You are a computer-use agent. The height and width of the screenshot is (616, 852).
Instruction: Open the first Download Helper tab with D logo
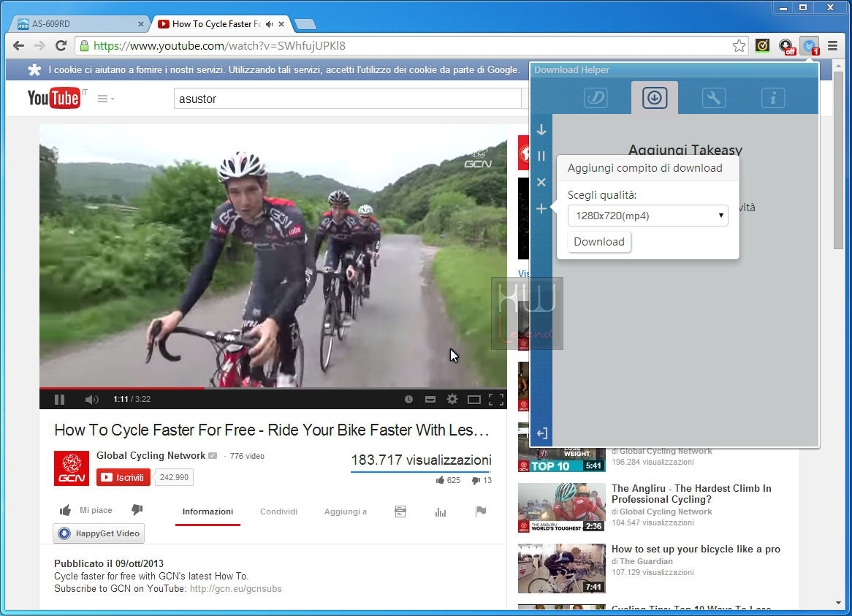596,98
